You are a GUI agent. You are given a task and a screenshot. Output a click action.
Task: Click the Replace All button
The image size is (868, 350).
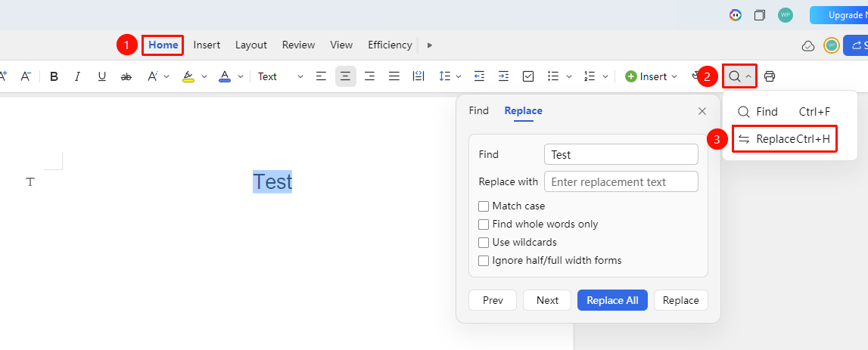pyautogui.click(x=612, y=300)
